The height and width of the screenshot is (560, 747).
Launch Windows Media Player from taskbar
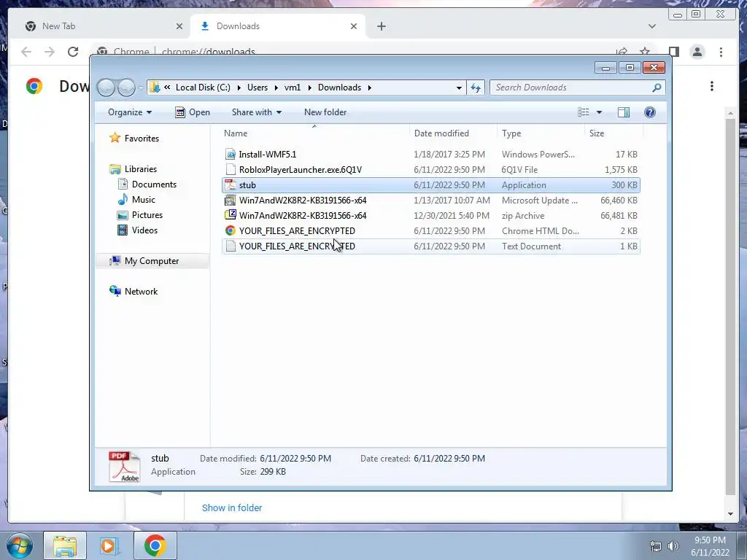[x=109, y=545]
